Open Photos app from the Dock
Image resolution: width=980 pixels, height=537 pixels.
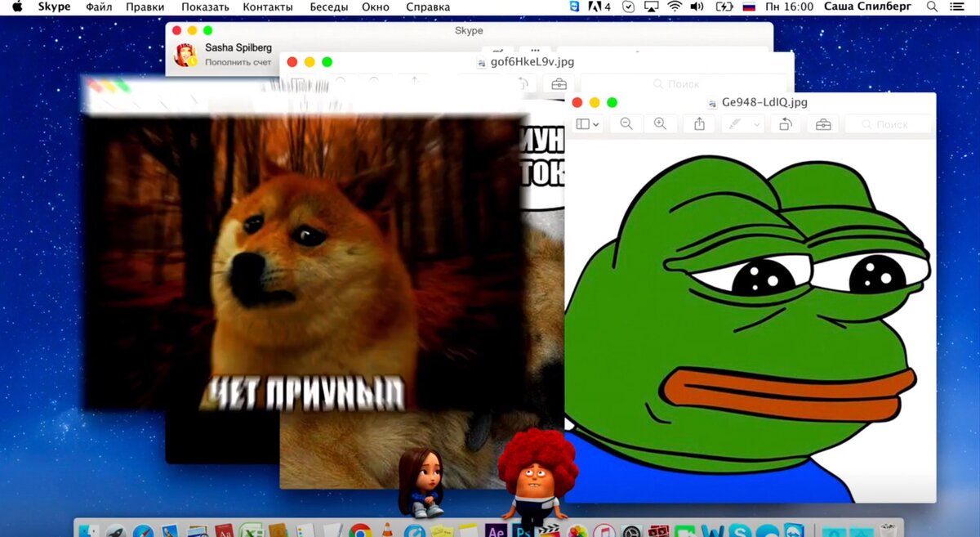tap(577, 531)
